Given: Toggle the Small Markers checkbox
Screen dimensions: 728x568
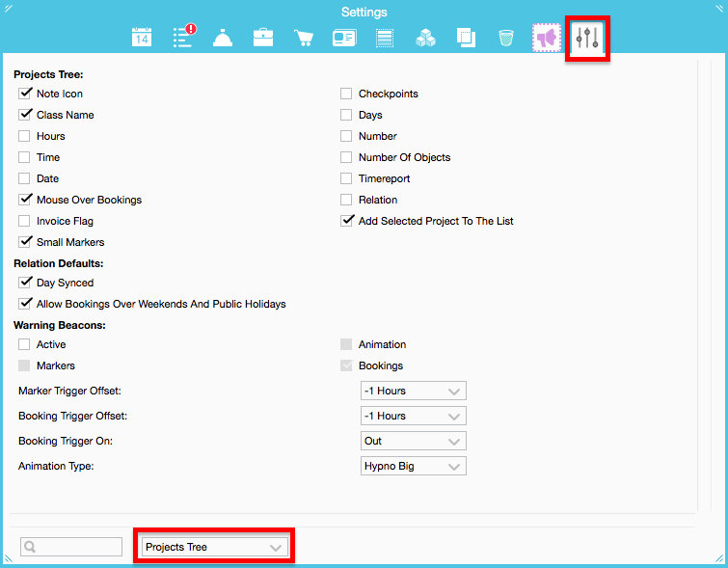Looking at the screenshot, I should click(25, 242).
